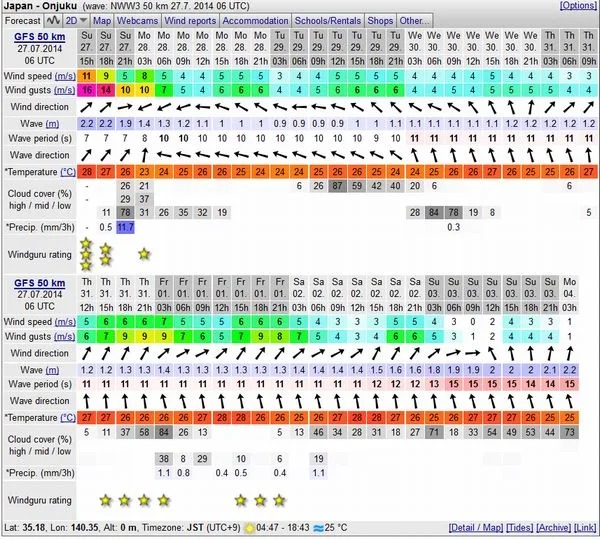Click the 04:47 - 18:43 daylight text
The height and width of the screenshot is (540, 600).
(282, 528)
